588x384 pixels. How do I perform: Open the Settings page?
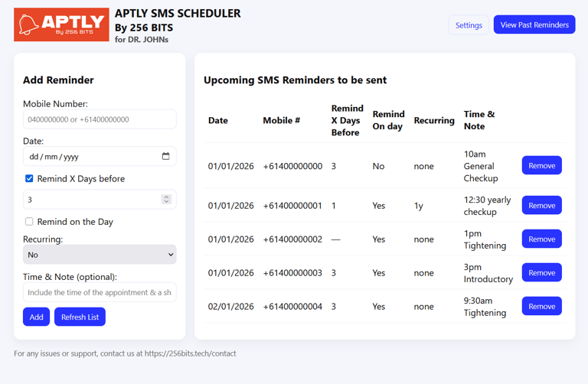(469, 25)
